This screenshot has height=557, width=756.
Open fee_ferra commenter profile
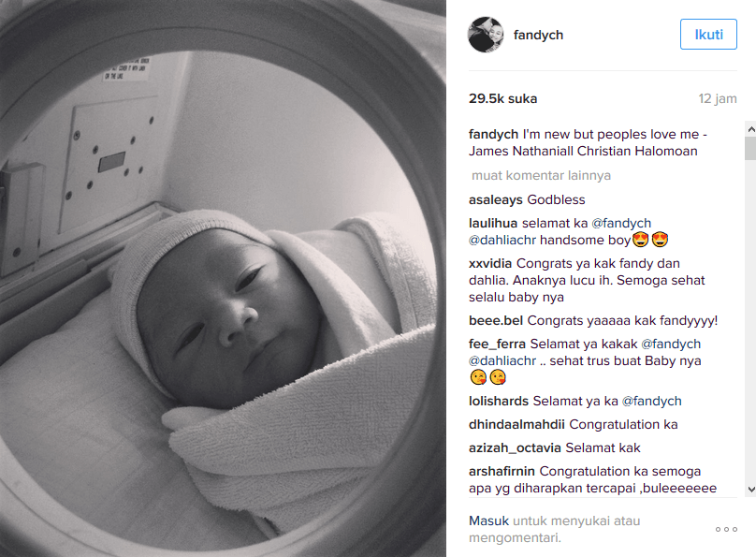click(x=497, y=344)
